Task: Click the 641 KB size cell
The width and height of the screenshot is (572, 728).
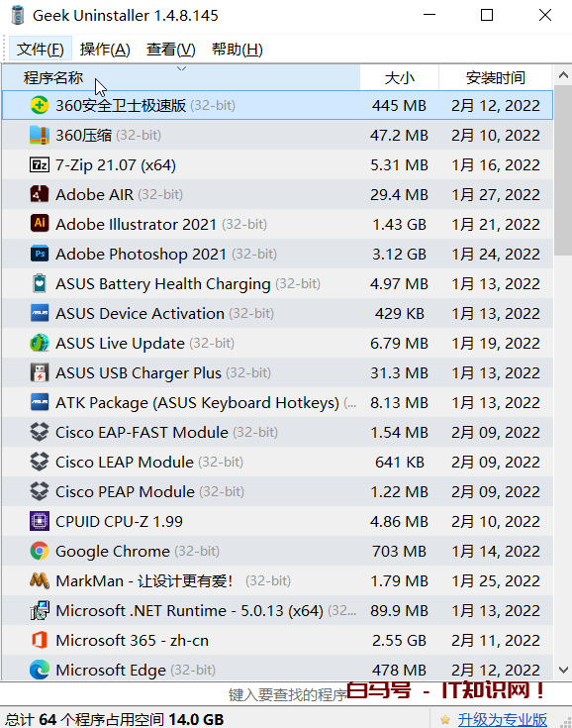Action: [x=400, y=462]
